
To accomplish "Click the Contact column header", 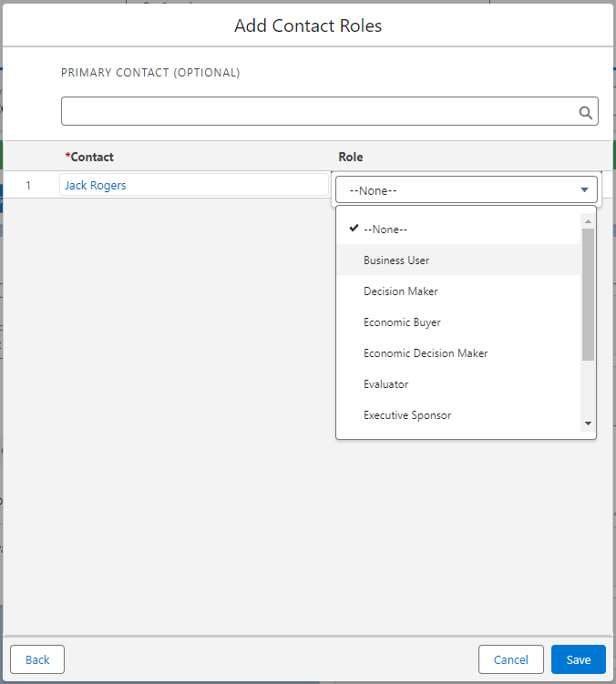I will coord(90,157).
